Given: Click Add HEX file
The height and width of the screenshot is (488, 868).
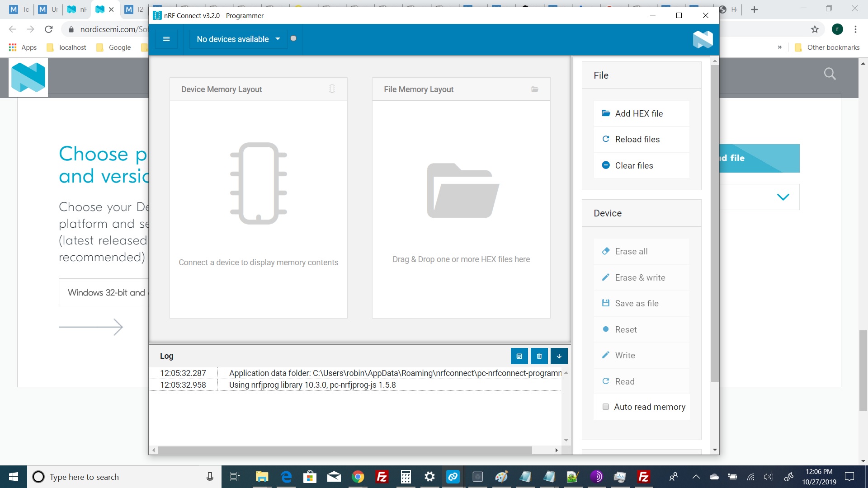Looking at the screenshot, I should coord(641,113).
